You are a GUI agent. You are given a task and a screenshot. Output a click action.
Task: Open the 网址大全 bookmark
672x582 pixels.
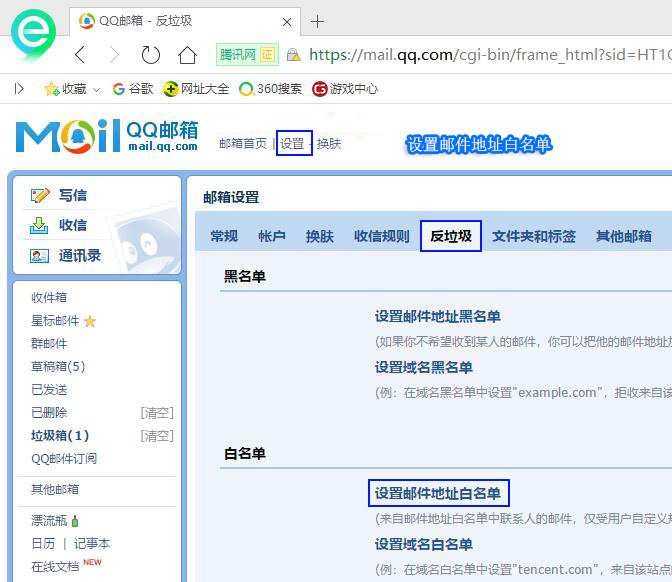[196, 89]
